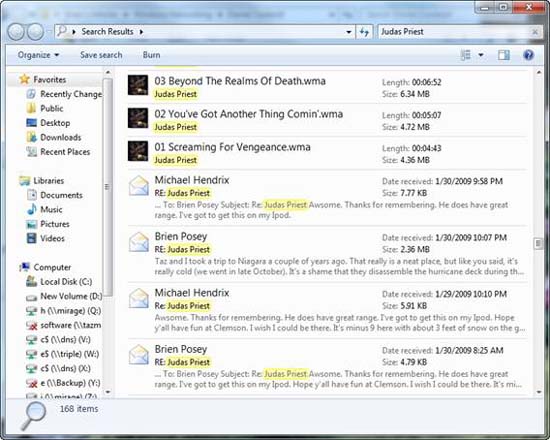Click the Libraries icon in navigation pane

(x=25, y=180)
